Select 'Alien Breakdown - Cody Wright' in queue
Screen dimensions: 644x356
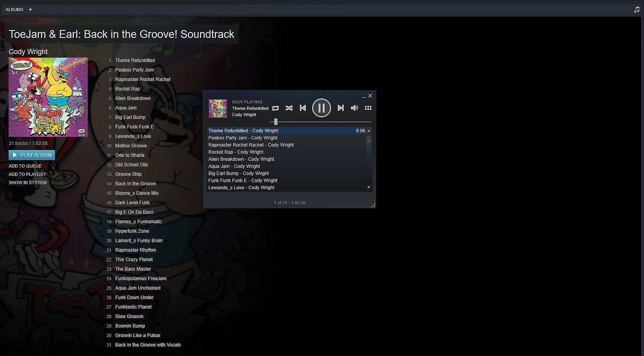pos(287,159)
